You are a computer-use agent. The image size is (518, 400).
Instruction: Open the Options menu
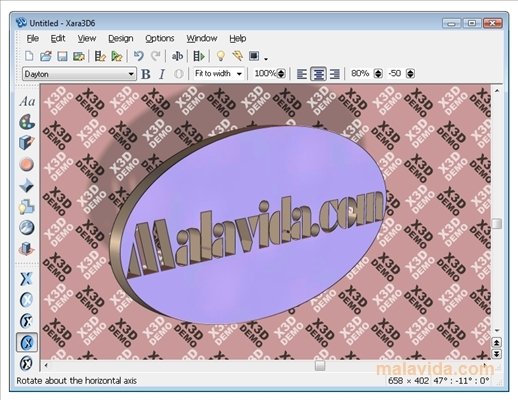coord(160,39)
